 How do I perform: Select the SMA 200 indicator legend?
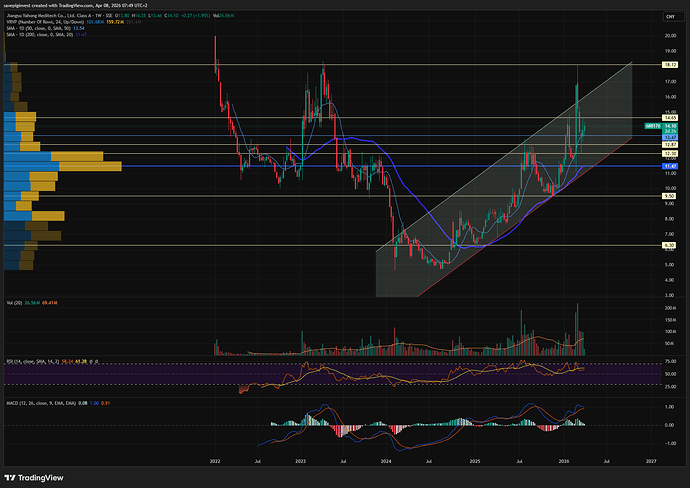35,35
